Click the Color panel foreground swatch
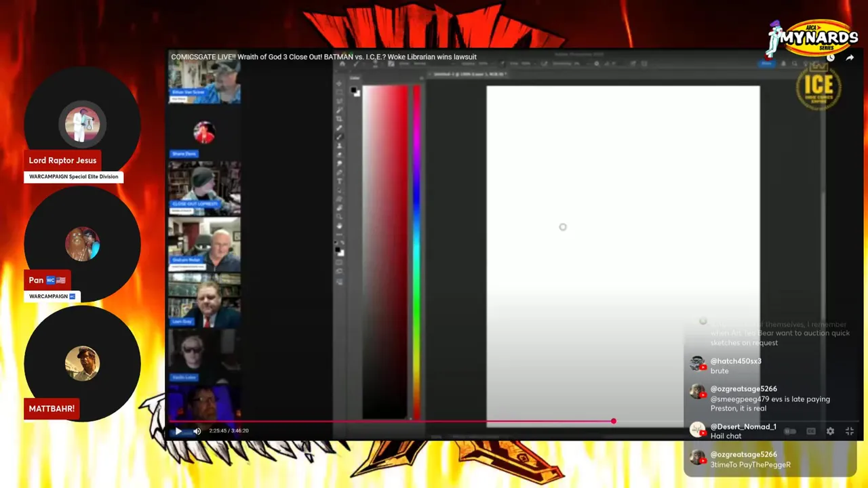The height and width of the screenshot is (488, 868). pyautogui.click(x=355, y=90)
